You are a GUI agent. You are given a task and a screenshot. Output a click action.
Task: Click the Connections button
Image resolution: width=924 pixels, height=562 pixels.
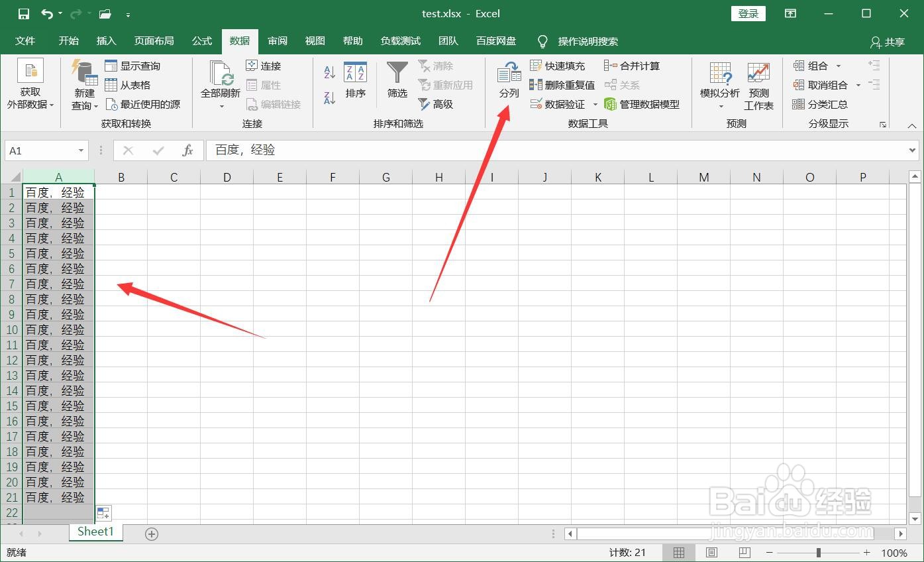pos(264,66)
